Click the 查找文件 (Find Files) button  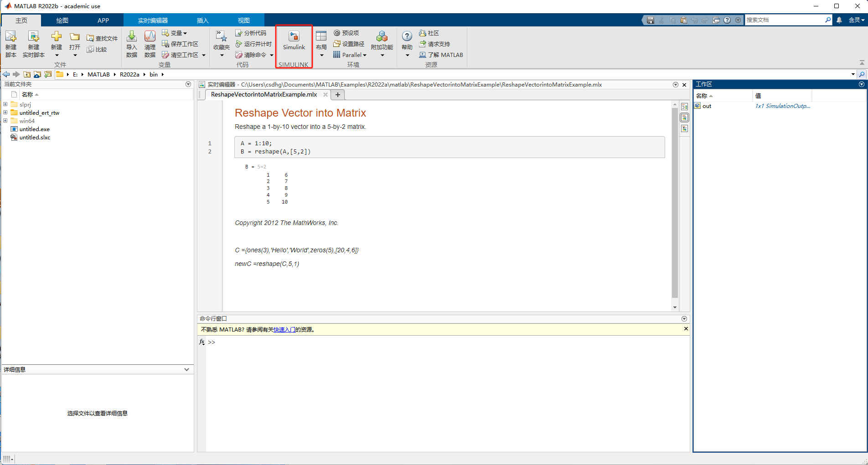click(x=102, y=38)
